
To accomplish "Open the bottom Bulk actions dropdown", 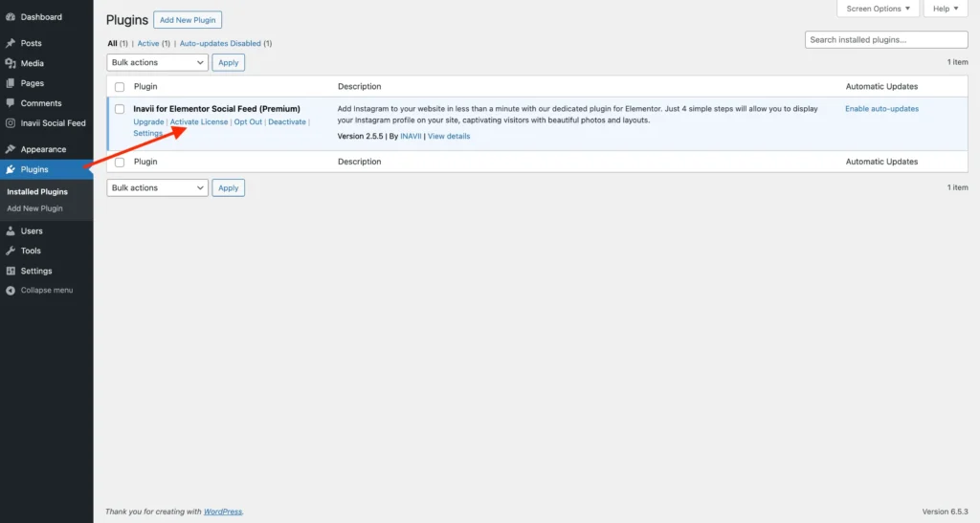I will pos(157,187).
